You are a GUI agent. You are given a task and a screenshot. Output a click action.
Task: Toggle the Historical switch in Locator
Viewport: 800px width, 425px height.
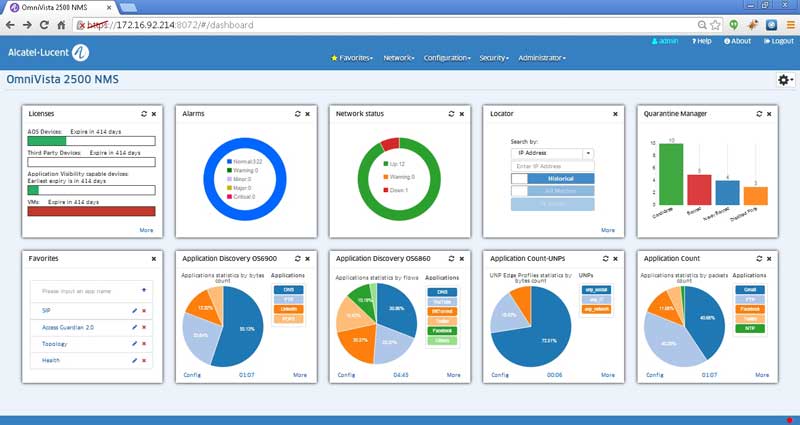click(552, 179)
